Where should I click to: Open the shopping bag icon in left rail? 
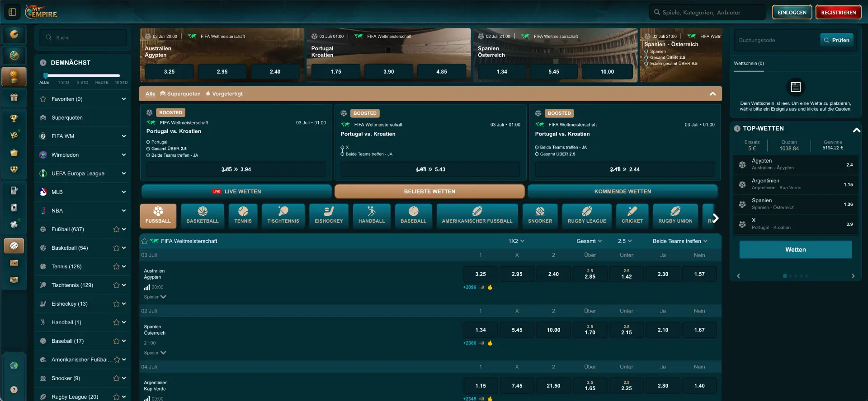point(14,153)
